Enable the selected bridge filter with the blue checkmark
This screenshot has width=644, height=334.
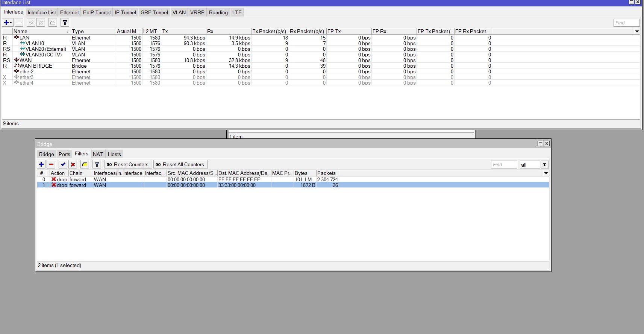63,164
